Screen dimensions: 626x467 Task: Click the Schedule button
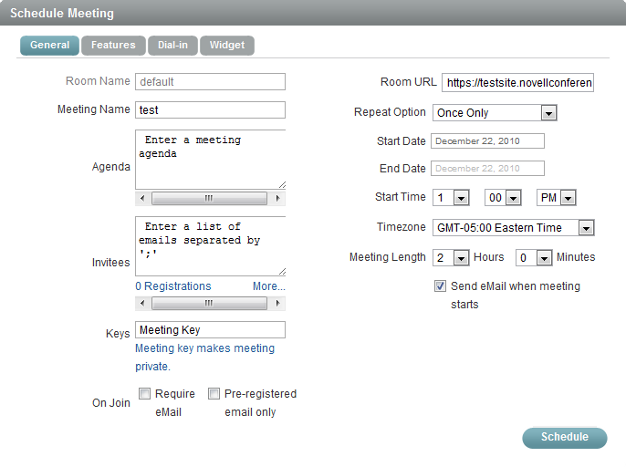[x=564, y=437]
